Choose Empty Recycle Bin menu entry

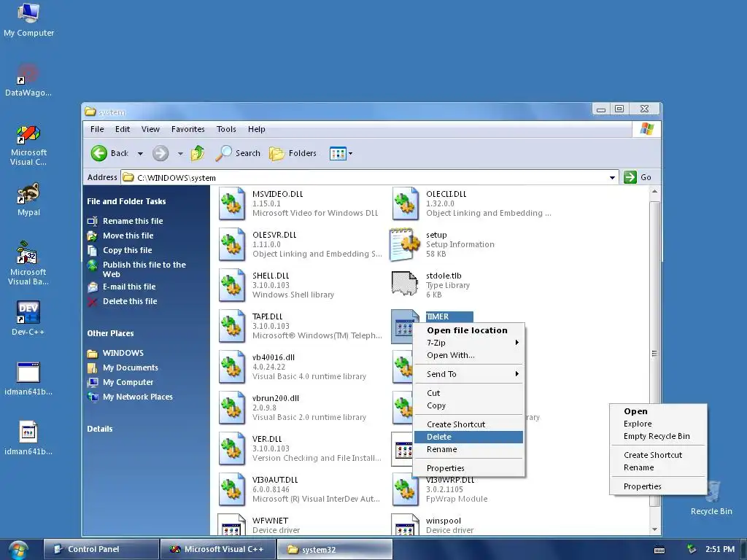[657, 436]
